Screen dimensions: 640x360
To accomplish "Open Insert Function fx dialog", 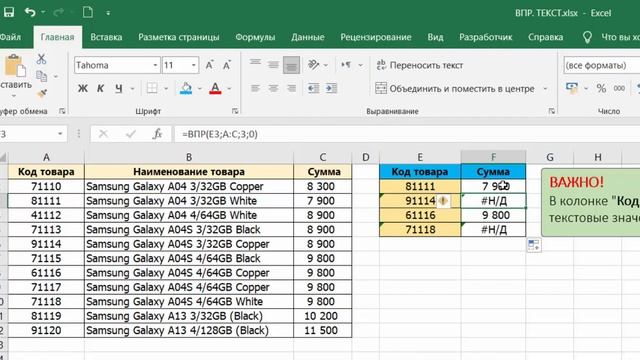I will (x=158, y=134).
